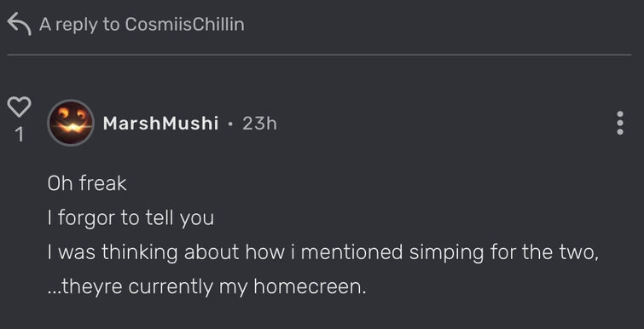
Task: Click the word "mentioned" in the comment
Action: click(352, 252)
